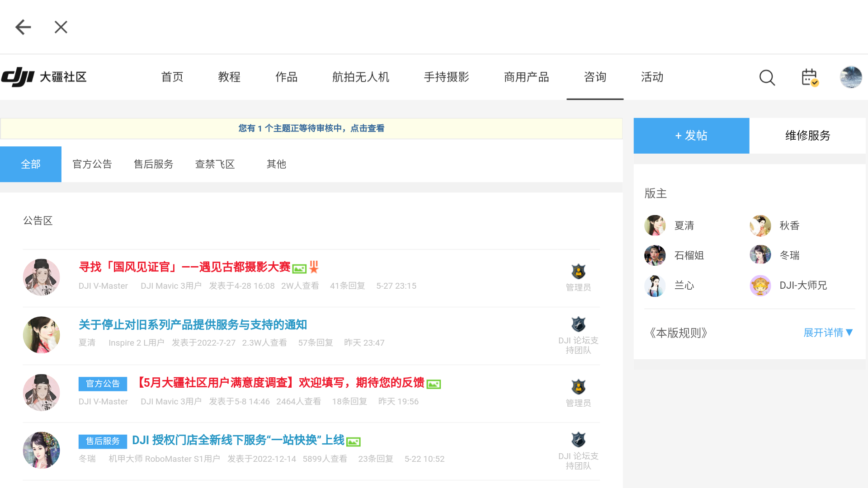The image size is (868, 488).
Task: Click the 售后服务 tag on 一站快换 post
Action: [103, 441]
